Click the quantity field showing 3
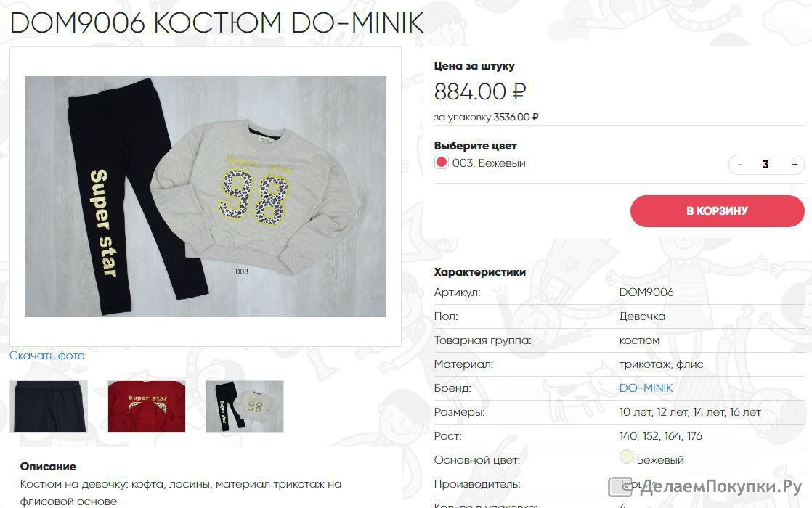Viewport: 812px width, 508px height. (x=766, y=164)
